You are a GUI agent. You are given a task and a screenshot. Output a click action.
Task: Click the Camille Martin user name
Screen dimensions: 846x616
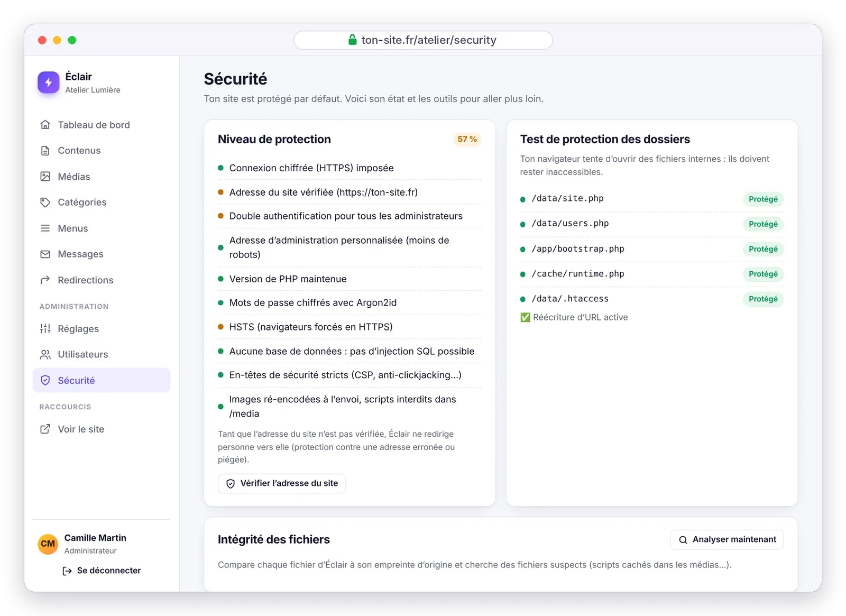pyautogui.click(x=95, y=538)
